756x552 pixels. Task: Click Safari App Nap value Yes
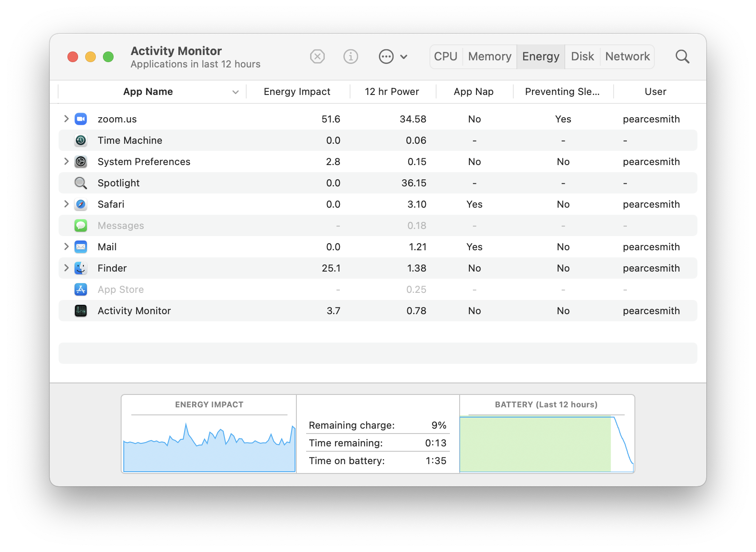click(x=474, y=204)
